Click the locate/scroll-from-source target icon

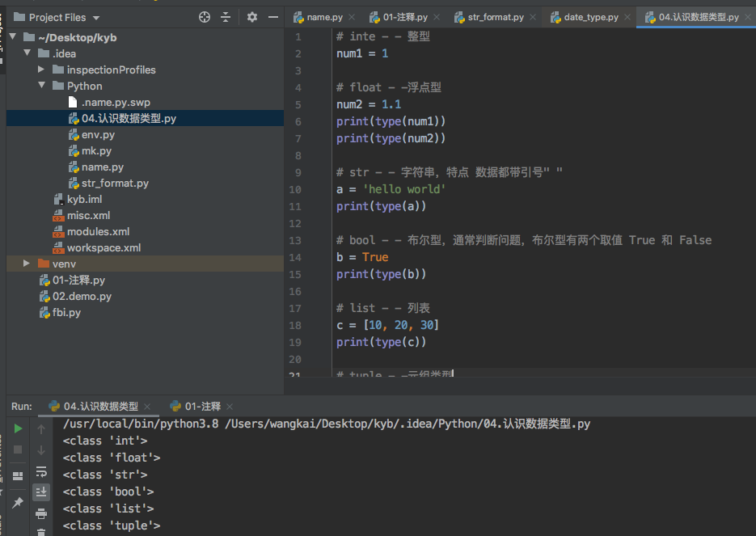click(205, 17)
